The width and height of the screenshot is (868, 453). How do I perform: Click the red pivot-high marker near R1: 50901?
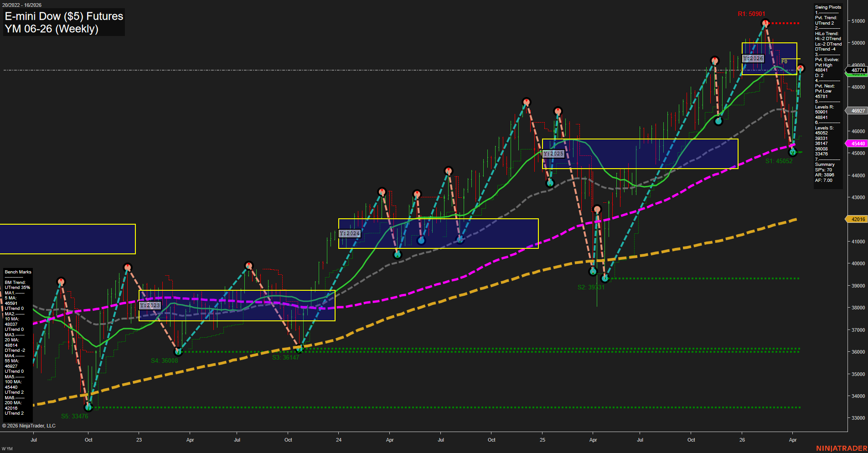765,21
